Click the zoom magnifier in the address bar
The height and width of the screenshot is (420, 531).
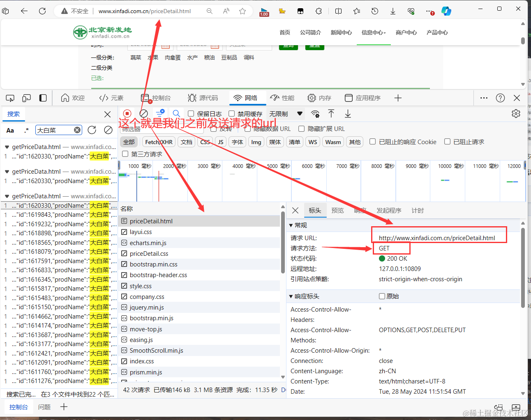tap(210, 11)
